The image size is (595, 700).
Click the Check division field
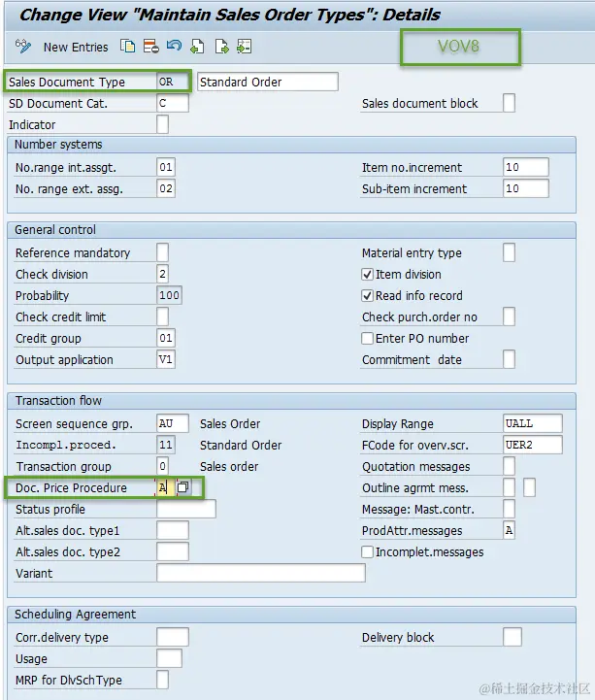tap(162, 274)
